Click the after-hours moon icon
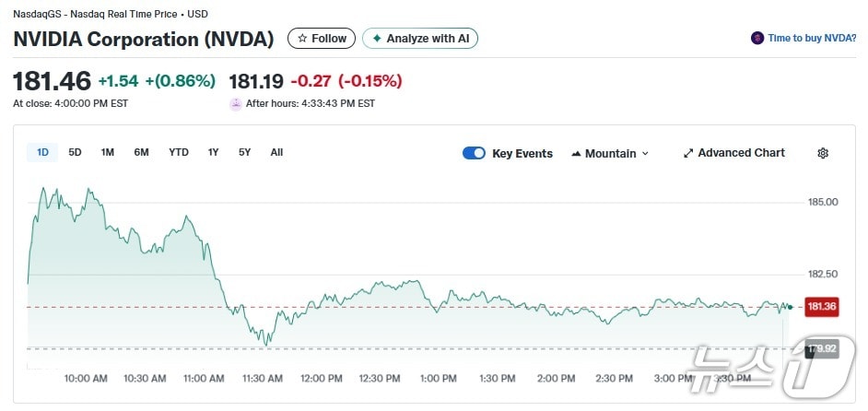Viewport: 868px width, 411px height. 236,104
